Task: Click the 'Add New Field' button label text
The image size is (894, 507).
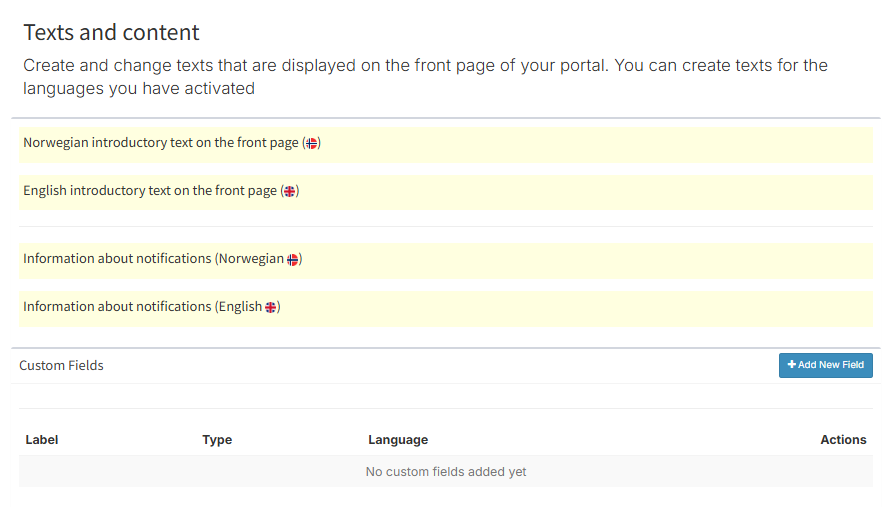Action: tap(831, 365)
